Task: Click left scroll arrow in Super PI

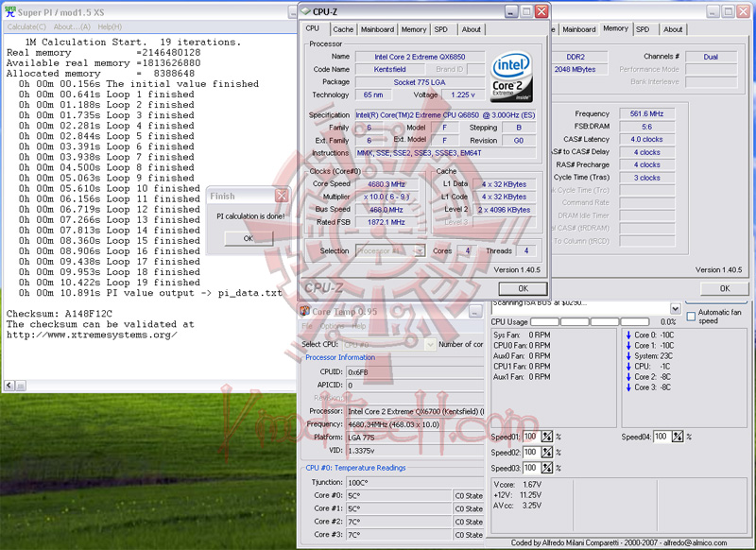Action: click(x=9, y=386)
